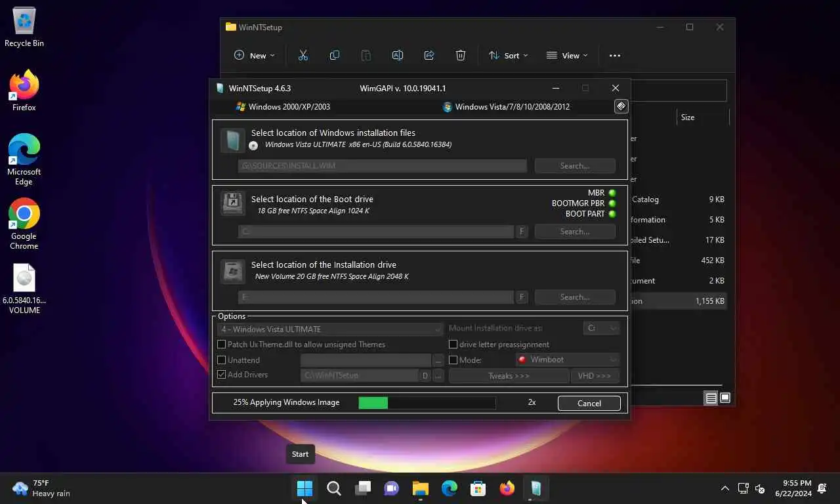840x504 pixels.
Task: Open the weather widget showing 75°F
Action: click(x=41, y=488)
